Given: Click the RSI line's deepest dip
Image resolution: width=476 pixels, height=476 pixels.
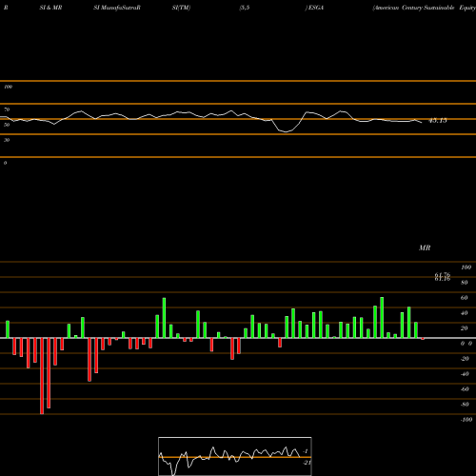Looking at the screenshot, I should (x=287, y=131).
